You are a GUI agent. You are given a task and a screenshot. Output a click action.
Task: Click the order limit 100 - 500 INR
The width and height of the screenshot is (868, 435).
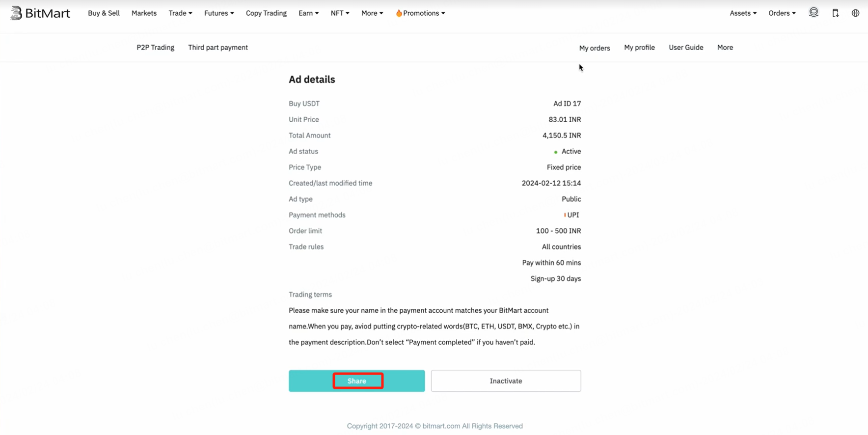pos(558,231)
